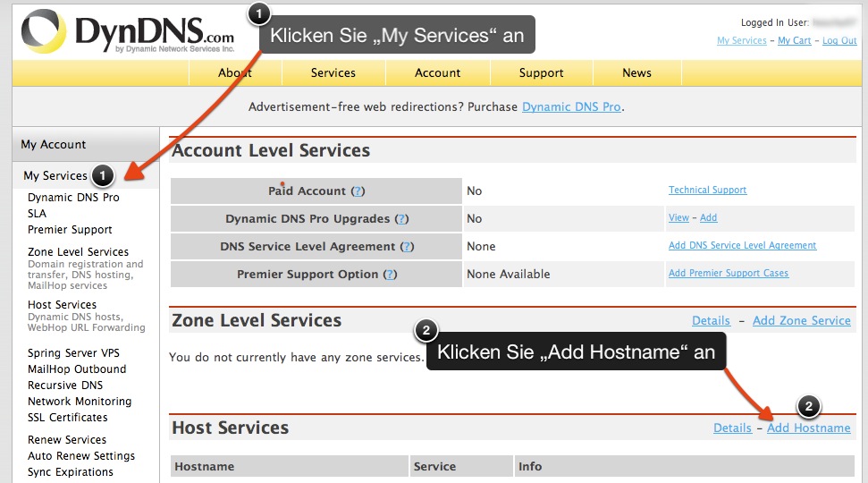868x483 pixels.
Task: Click Add Zone Service link
Action: click(801, 321)
